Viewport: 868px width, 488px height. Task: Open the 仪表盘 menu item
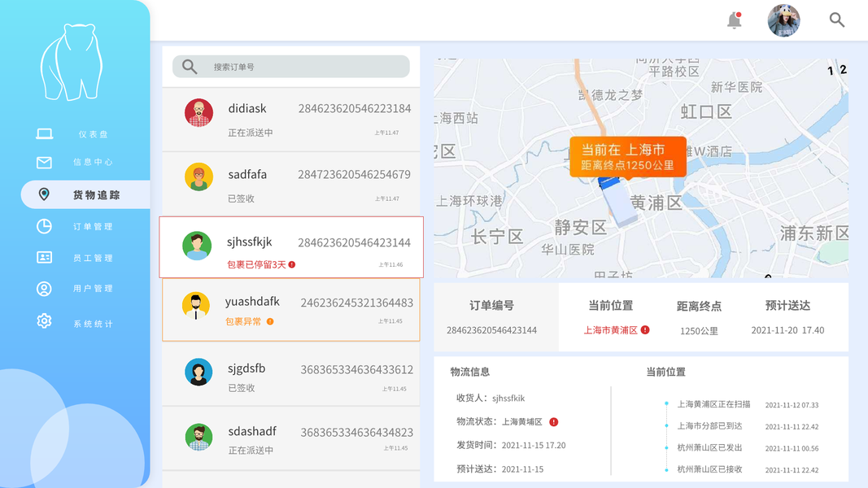tap(93, 134)
